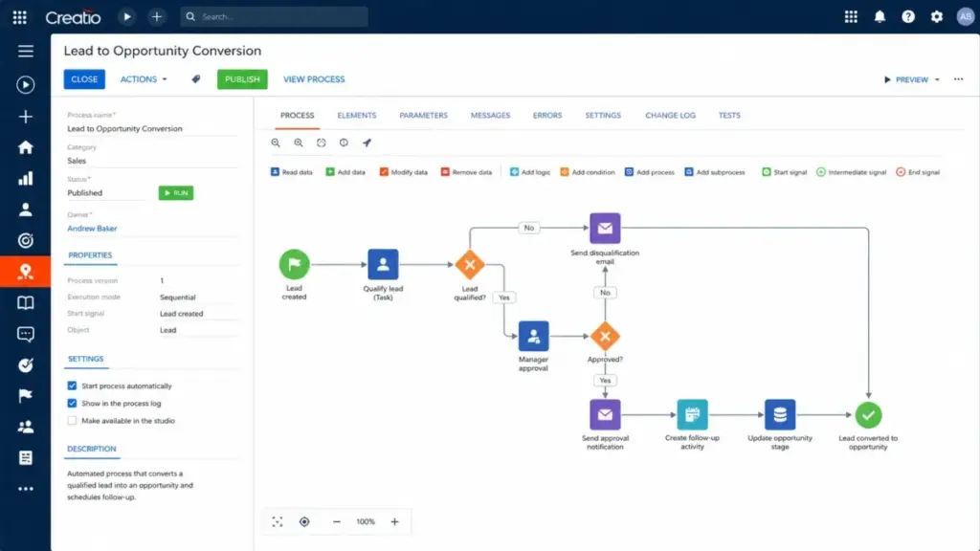The image size is (980, 551).
Task: Click the center view target icon in zoom bar
Action: pyautogui.click(x=304, y=522)
